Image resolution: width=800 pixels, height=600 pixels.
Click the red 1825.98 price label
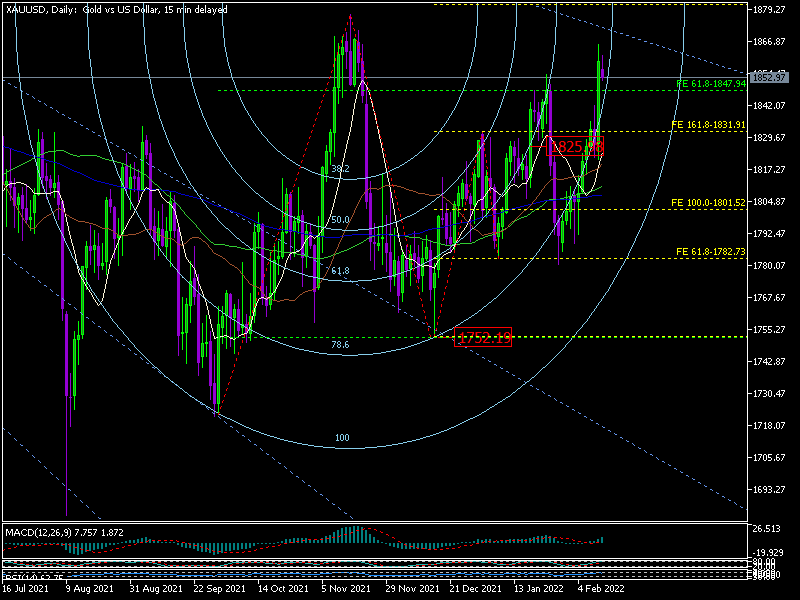point(577,146)
